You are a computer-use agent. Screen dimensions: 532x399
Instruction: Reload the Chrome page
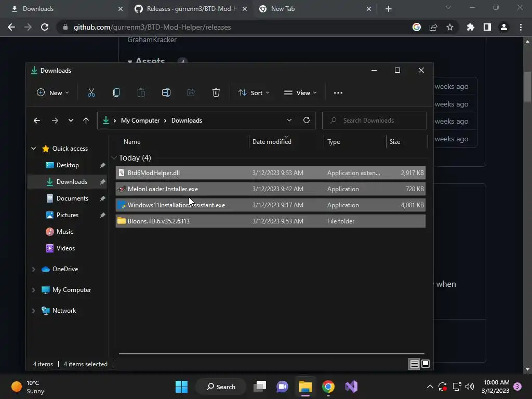click(x=45, y=27)
